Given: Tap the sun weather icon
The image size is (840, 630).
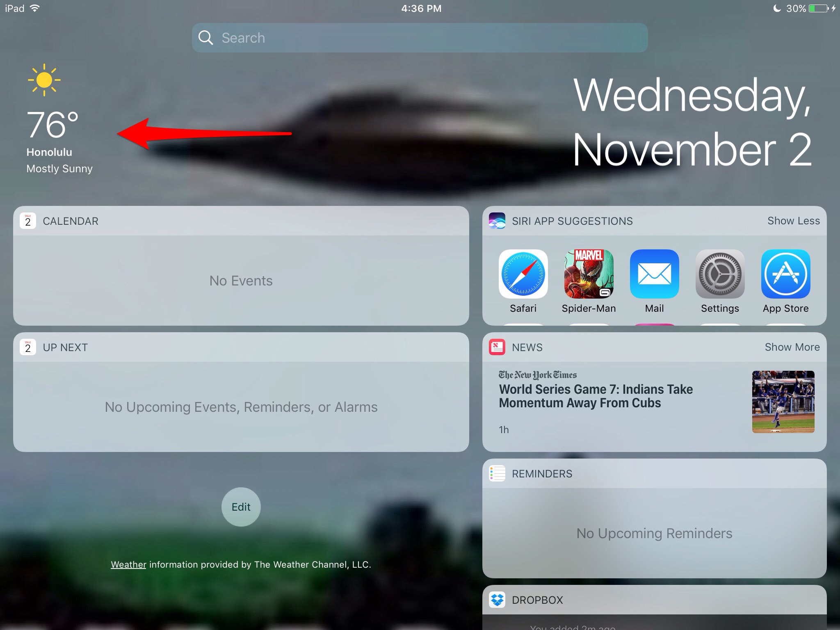Looking at the screenshot, I should [x=44, y=80].
